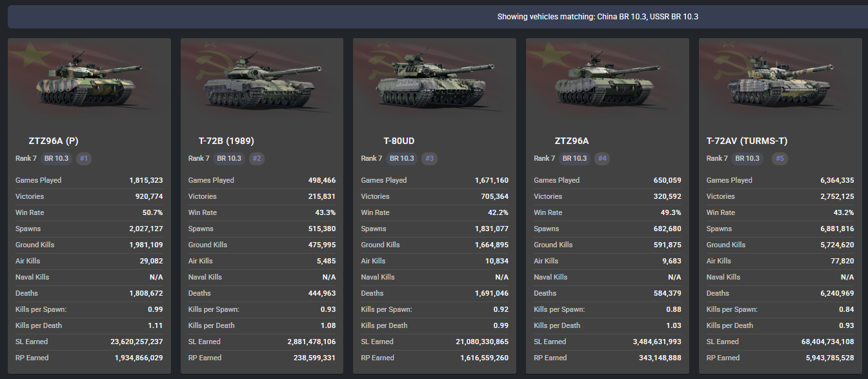Click the #1 rank badge
Image resolution: width=868 pixels, height=379 pixels.
coord(84,158)
